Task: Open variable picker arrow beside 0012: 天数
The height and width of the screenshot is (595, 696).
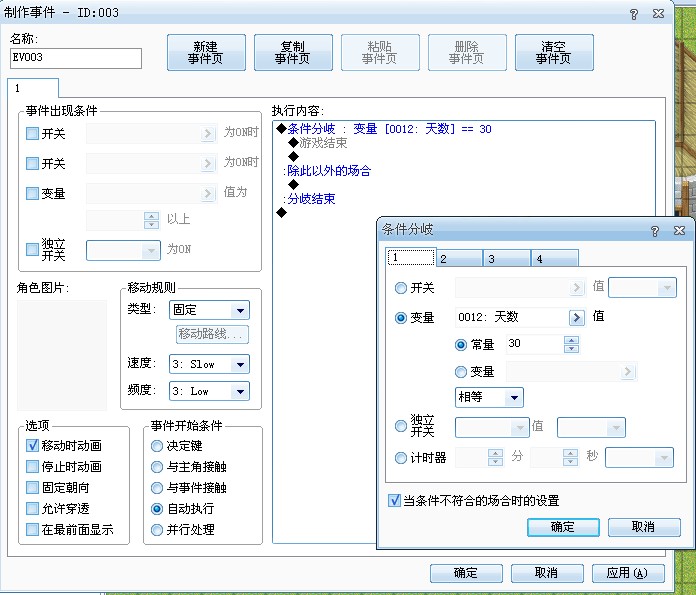Action: click(577, 317)
